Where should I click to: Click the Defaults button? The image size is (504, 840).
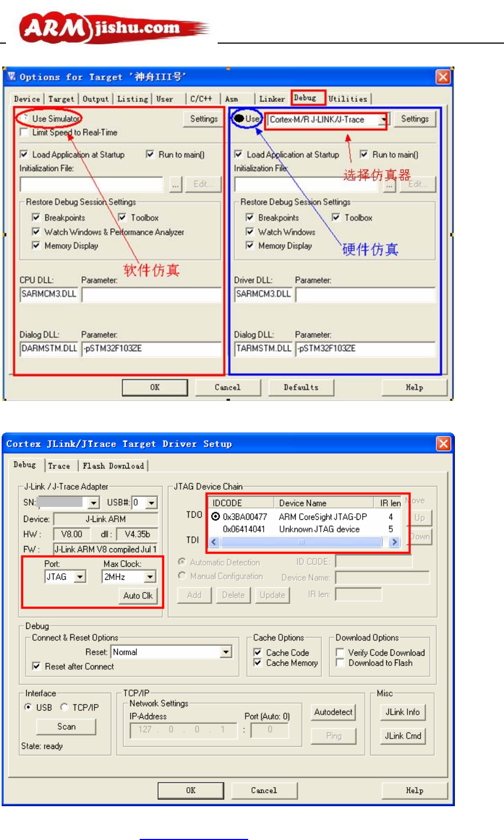click(x=301, y=387)
